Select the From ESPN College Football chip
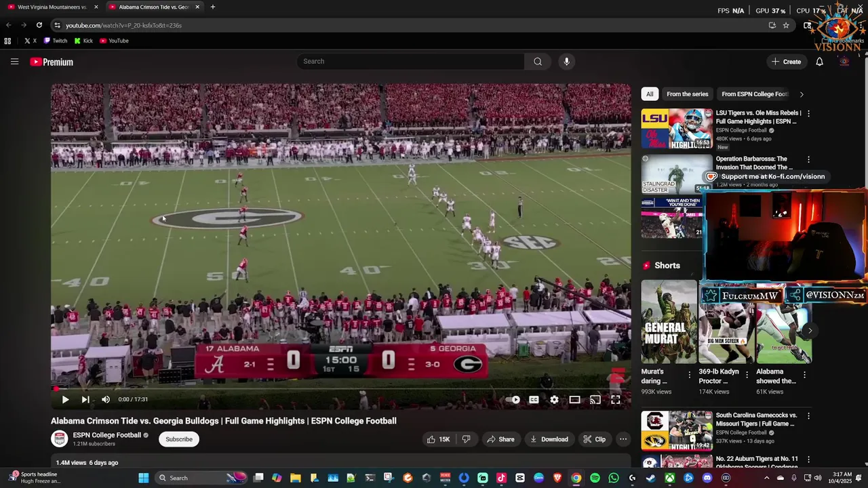The image size is (868, 488). 755,94
